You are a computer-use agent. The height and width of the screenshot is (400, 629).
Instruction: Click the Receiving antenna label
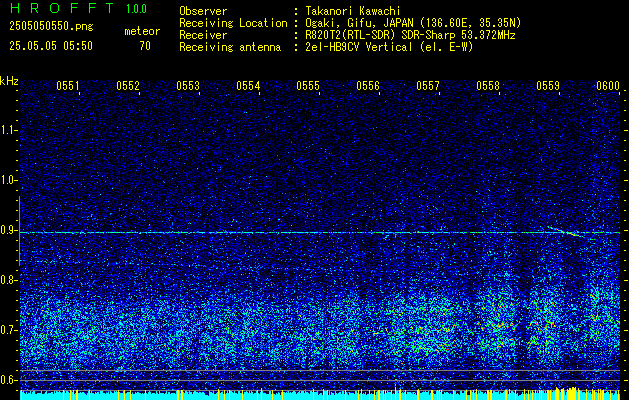[230, 47]
